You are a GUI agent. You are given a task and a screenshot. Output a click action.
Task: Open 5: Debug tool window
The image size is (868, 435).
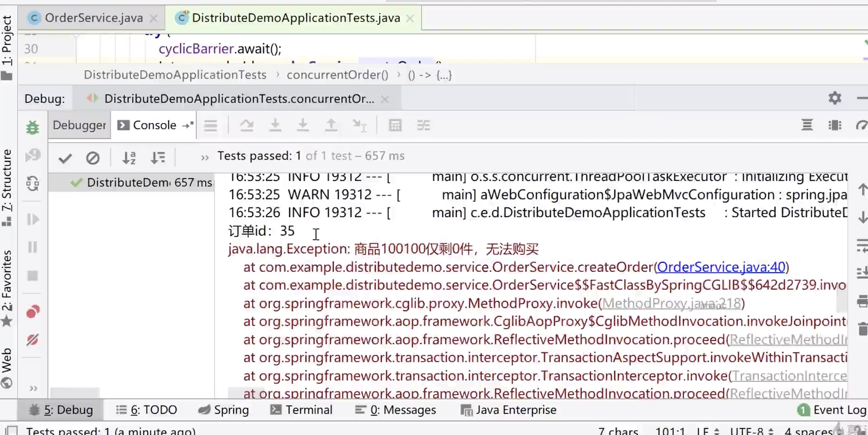61,410
